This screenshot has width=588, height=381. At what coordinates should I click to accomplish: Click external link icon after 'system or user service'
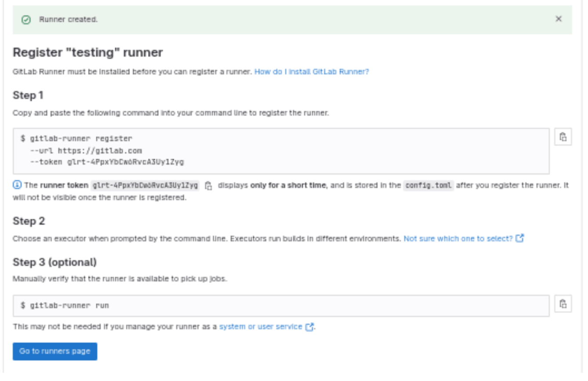click(x=309, y=327)
